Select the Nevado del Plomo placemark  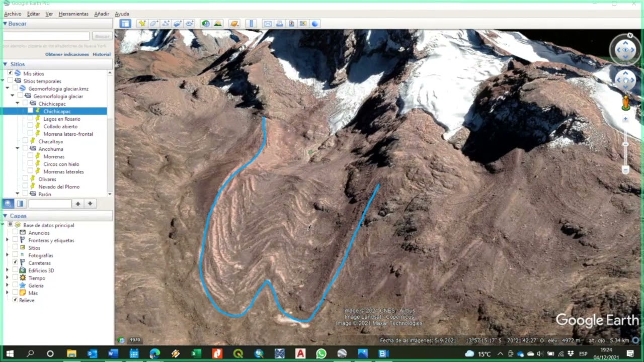pos(59,187)
